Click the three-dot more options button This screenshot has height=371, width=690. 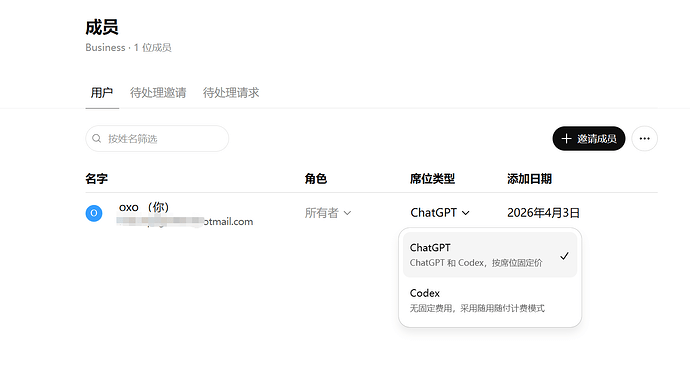[x=644, y=139]
